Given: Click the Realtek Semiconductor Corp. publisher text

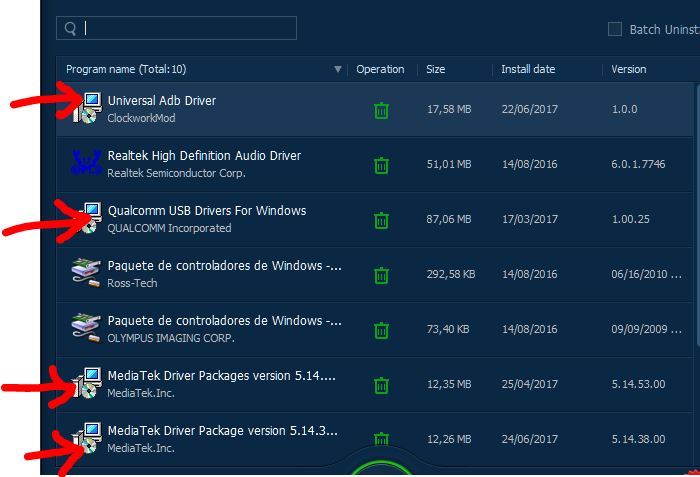Looking at the screenshot, I should 176,173.
